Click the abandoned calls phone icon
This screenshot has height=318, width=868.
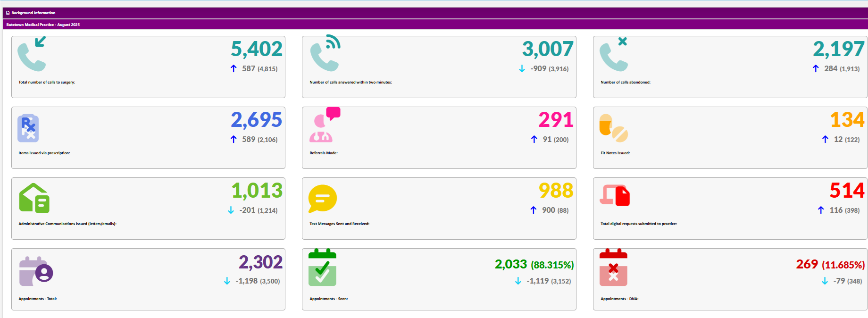coord(613,55)
